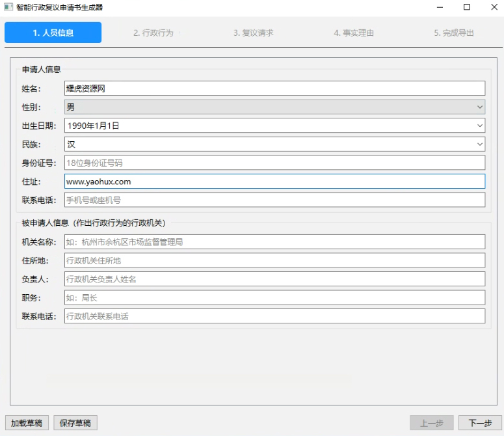Go to the 5. 完成导出 tab
The width and height of the screenshot is (504, 436).
[454, 33]
